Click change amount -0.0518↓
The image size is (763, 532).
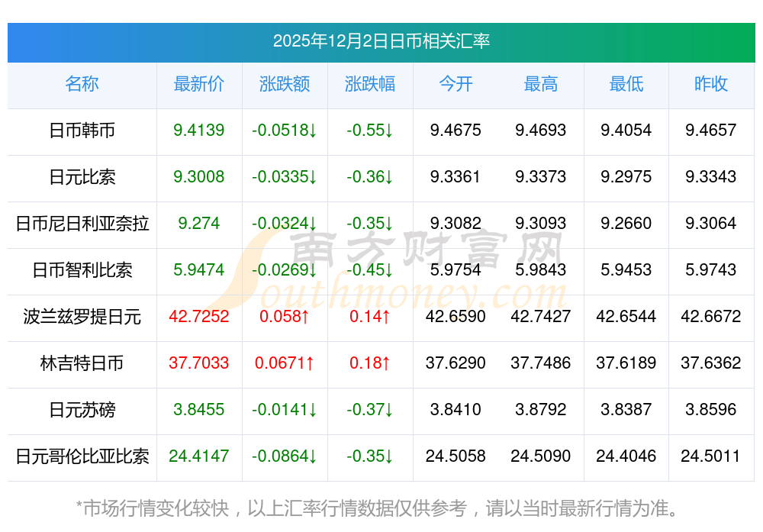click(285, 131)
